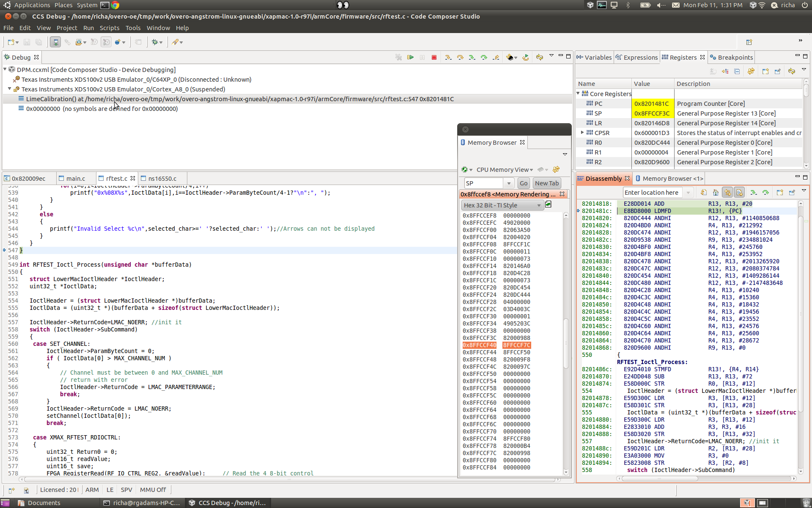Click the New Tab button
This screenshot has height=508, width=812.
[x=546, y=183]
